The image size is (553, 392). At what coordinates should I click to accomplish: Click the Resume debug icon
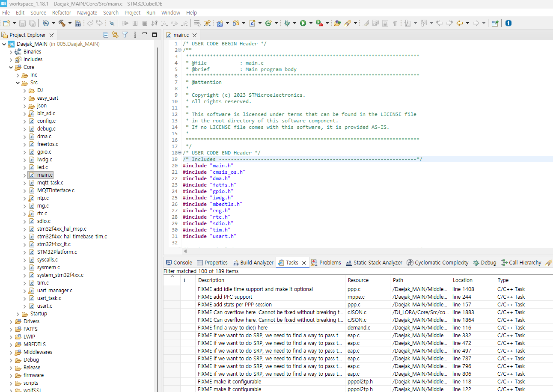[x=125, y=23]
